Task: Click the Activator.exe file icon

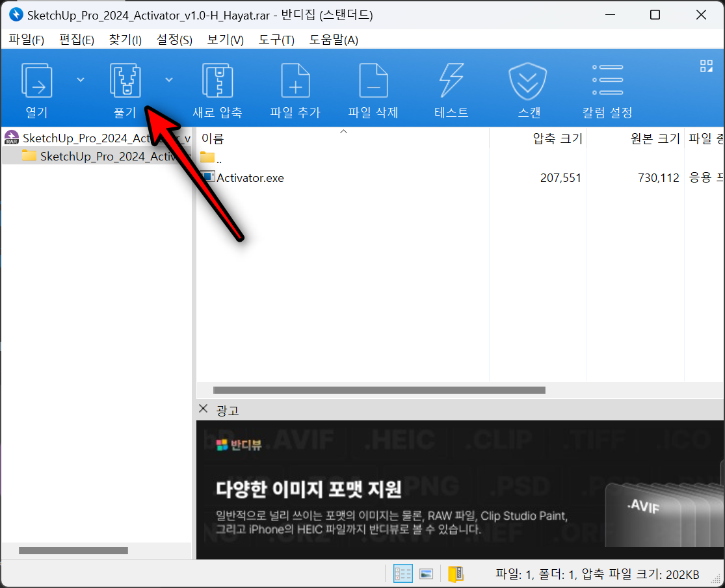Action: click(207, 177)
